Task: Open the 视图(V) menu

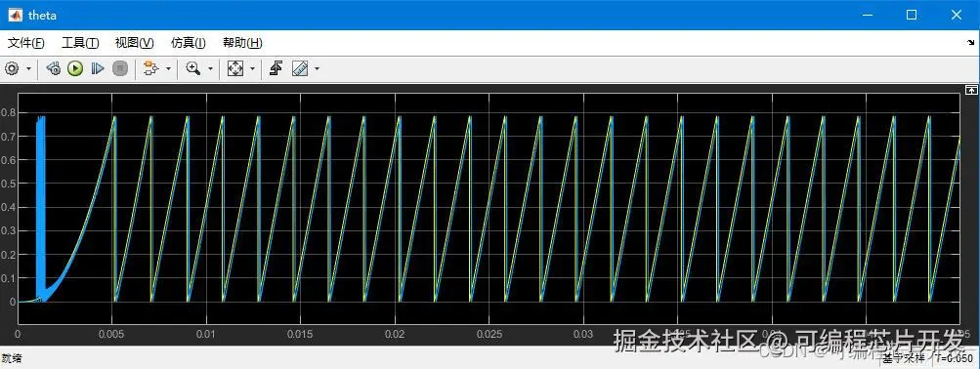Action: pyautogui.click(x=135, y=43)
